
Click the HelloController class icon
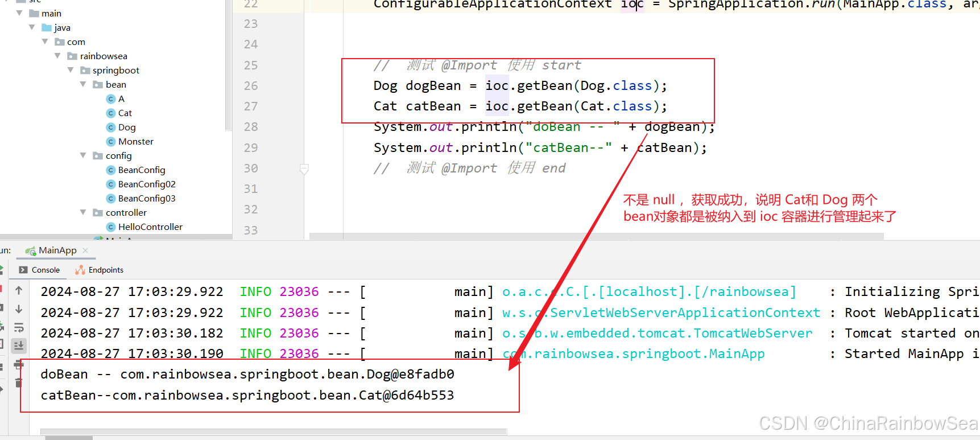[x=111, y=227]
